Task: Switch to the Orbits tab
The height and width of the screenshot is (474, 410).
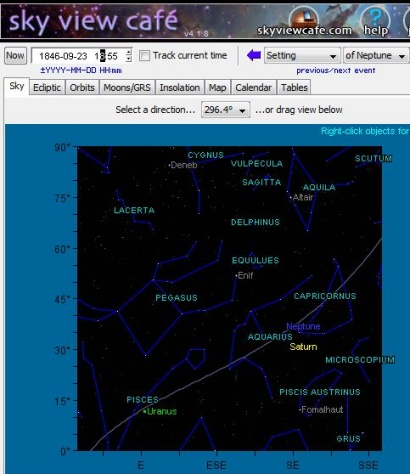Action: (x=82, y=88)
